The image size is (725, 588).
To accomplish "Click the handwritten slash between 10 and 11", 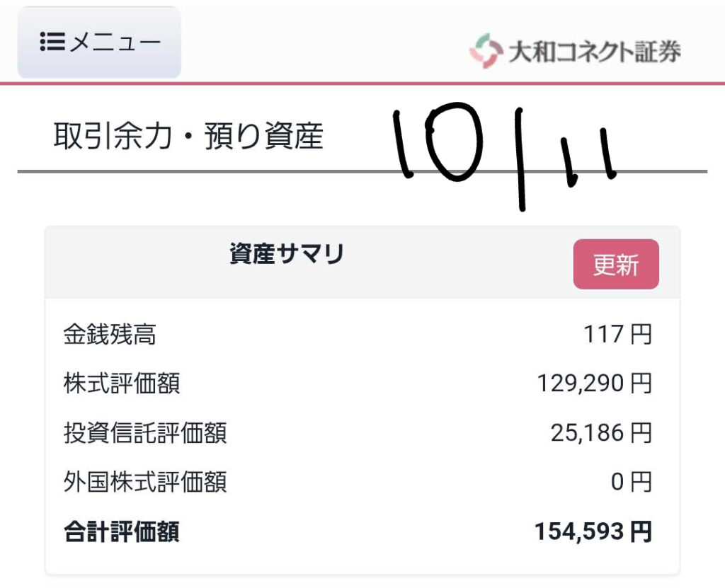I will point(520,159).
